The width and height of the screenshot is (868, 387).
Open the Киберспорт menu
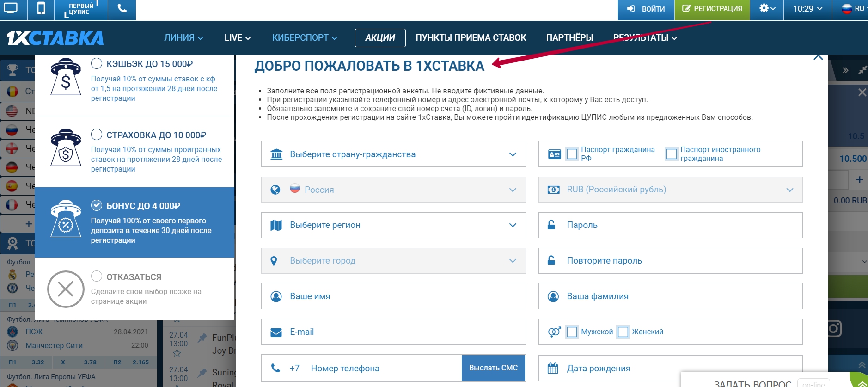tap(305, 38)
